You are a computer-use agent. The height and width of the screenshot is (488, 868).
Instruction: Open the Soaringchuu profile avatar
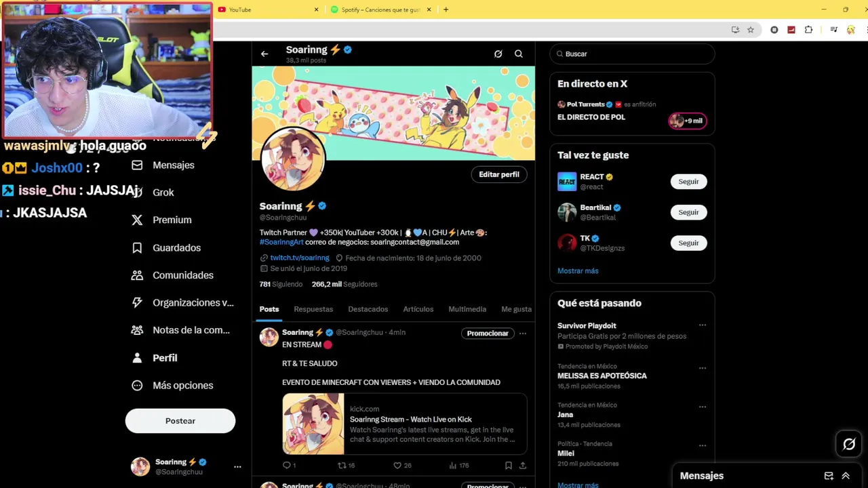click(x=293, y=160)
